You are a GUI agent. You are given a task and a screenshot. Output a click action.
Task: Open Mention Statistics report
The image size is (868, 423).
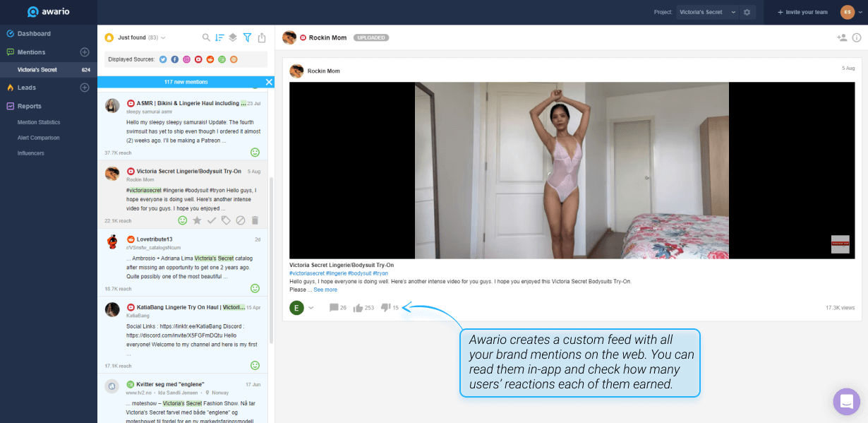coord(39,122)
